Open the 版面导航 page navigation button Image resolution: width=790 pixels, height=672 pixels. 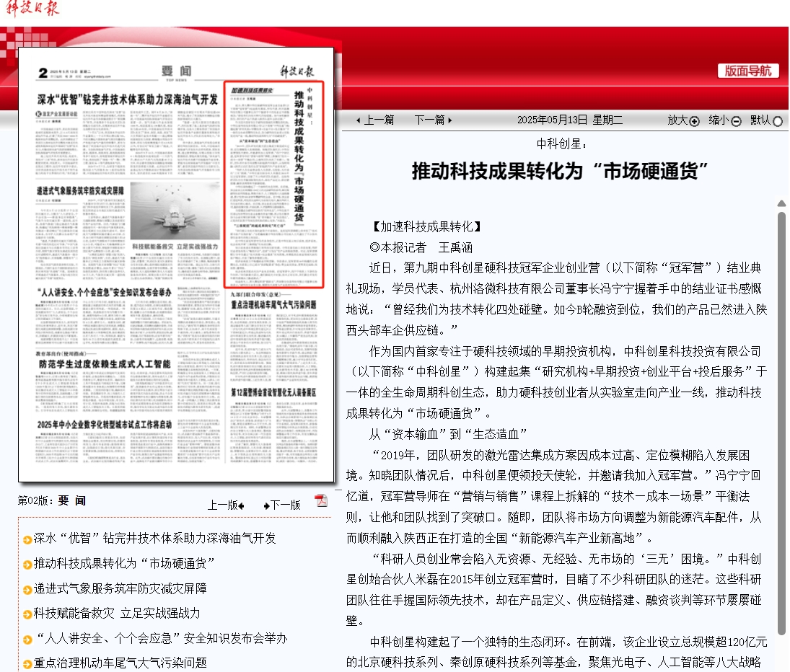748,71
